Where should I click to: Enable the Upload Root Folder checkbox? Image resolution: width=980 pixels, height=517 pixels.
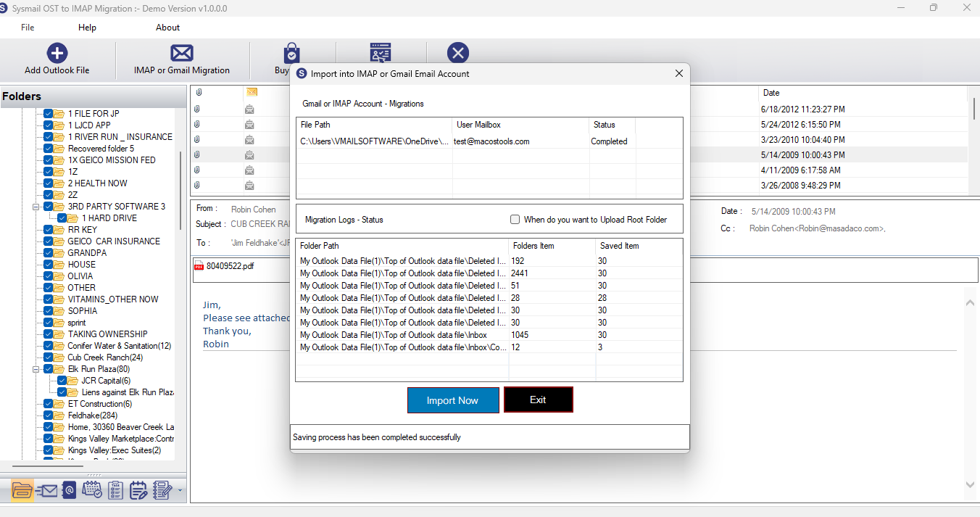point(515,220)
